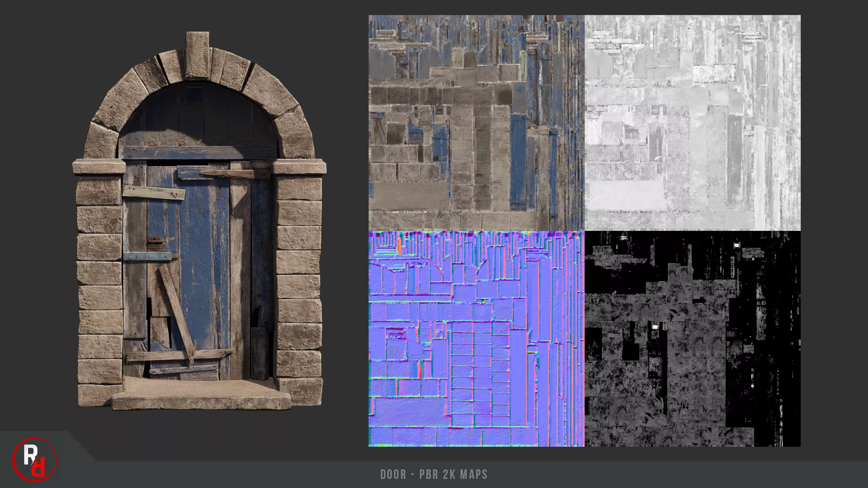Click the 'DOOR - PBR 2K MAPS' caption
This screenshot has height=488, width=868.
tap(434, 474)
